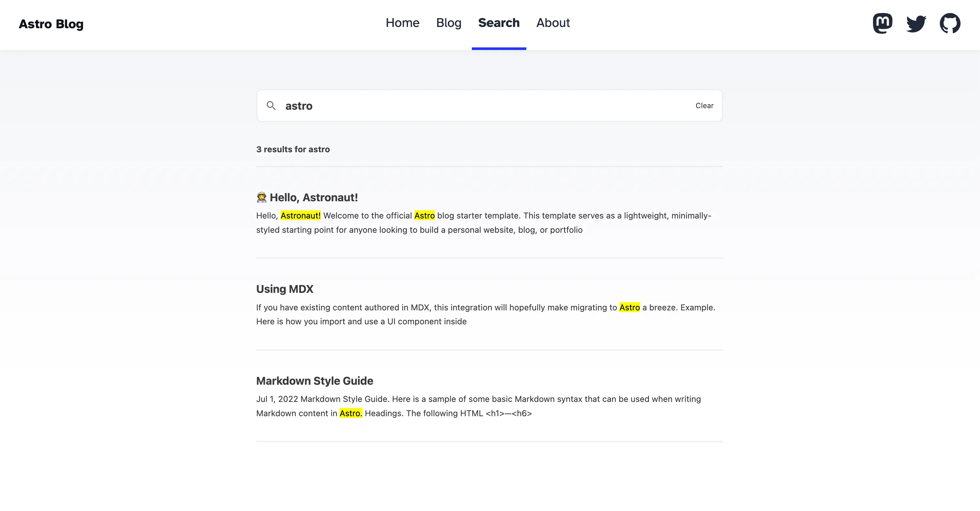This screenshot has width=980, height=511.
Task: Select the Home navigation item
Action: (402, 23)
